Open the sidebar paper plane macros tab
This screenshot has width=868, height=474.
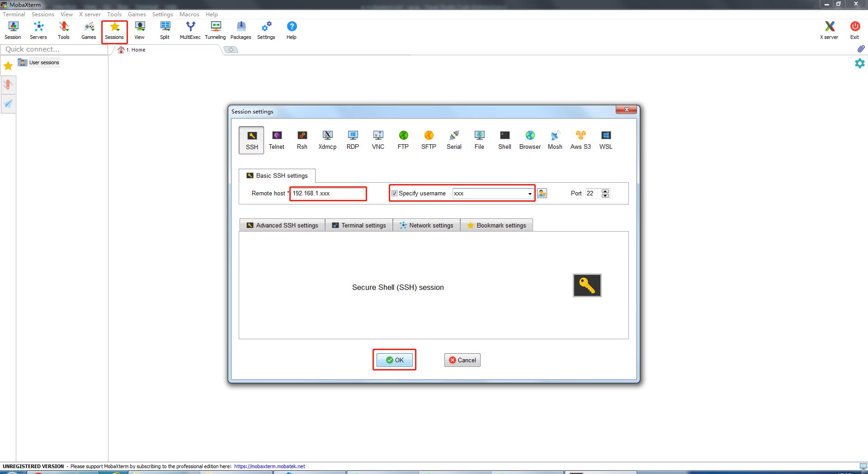click(8, 104)
